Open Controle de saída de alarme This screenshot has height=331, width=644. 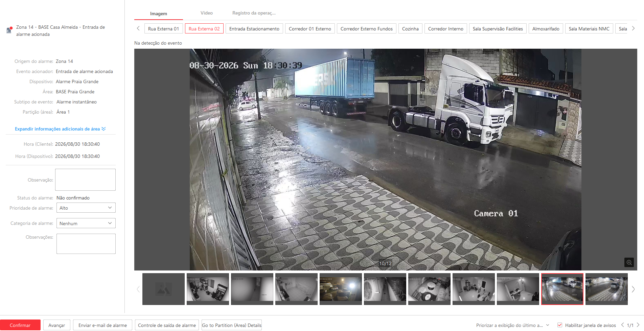coord(167,325)
